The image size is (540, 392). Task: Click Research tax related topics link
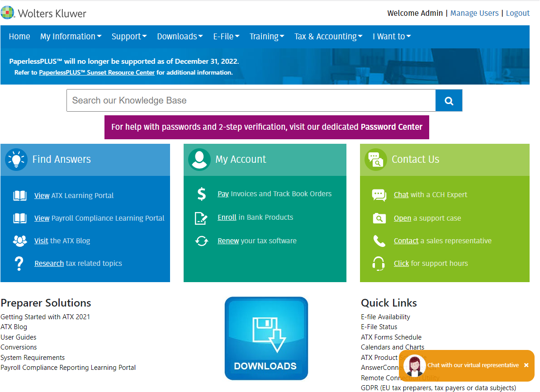pyautogui.click(x=78, y=264)
